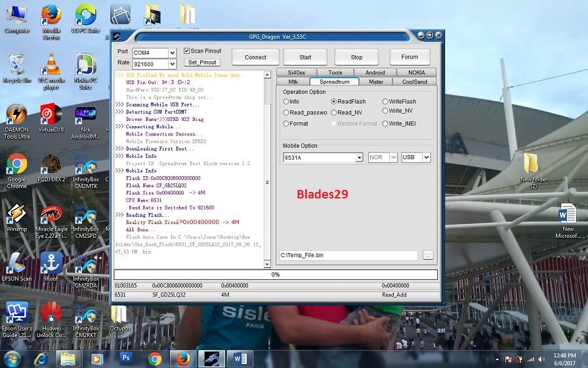Select the WriteFlash radio option
588x368 pixels.
pos(385,102)
